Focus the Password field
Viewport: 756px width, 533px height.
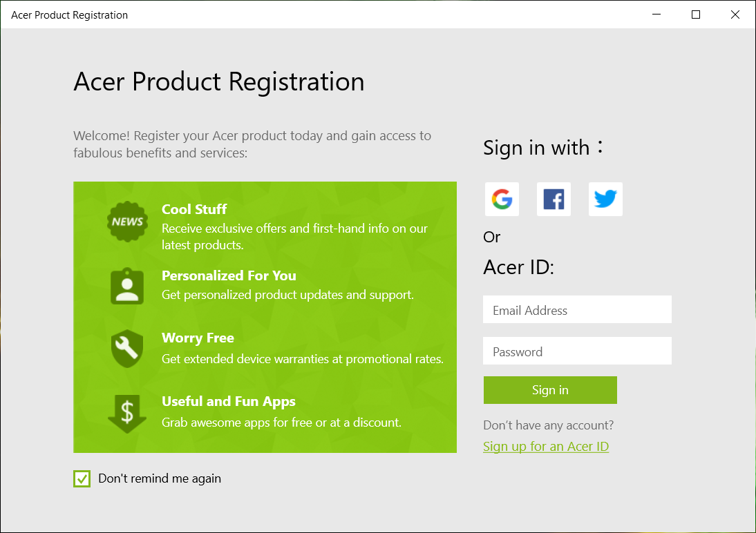pos(577,351)
